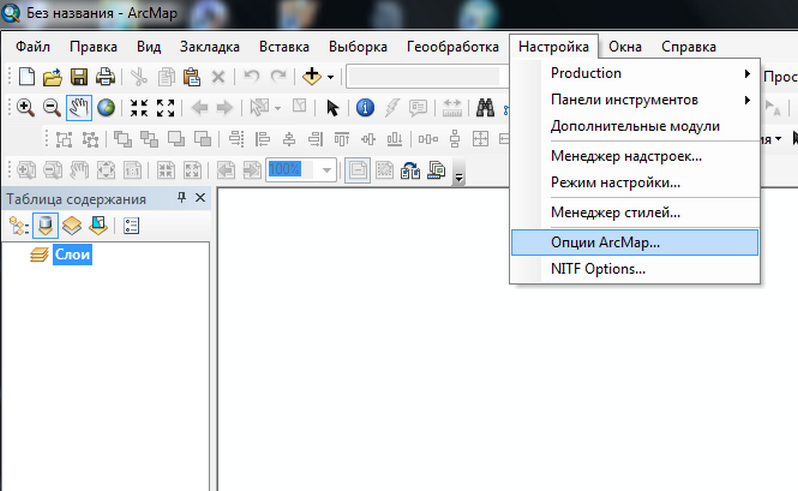
Task: Open the Правка menu
Action: click(x=94, y=46)
